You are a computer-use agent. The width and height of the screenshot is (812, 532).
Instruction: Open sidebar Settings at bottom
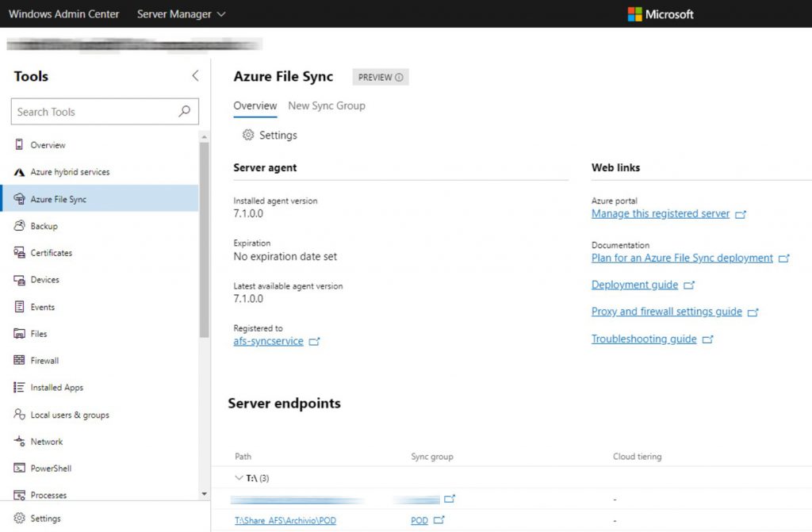coord(45,519)
